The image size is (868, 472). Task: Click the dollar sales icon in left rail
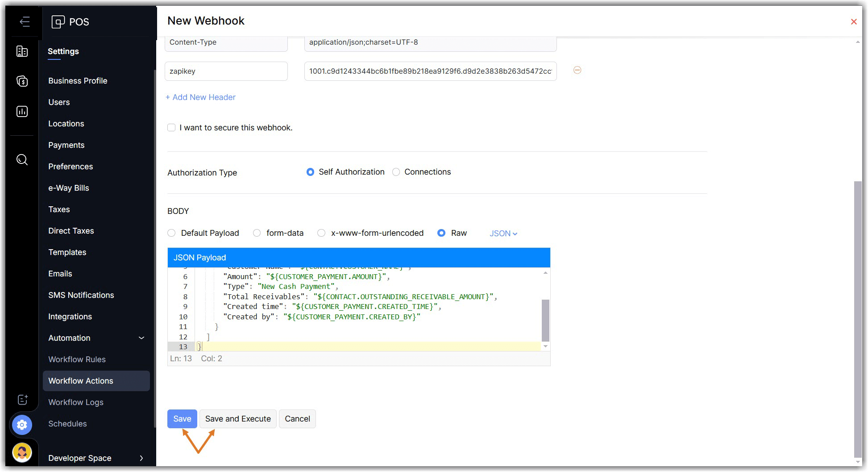coord(22,81)
